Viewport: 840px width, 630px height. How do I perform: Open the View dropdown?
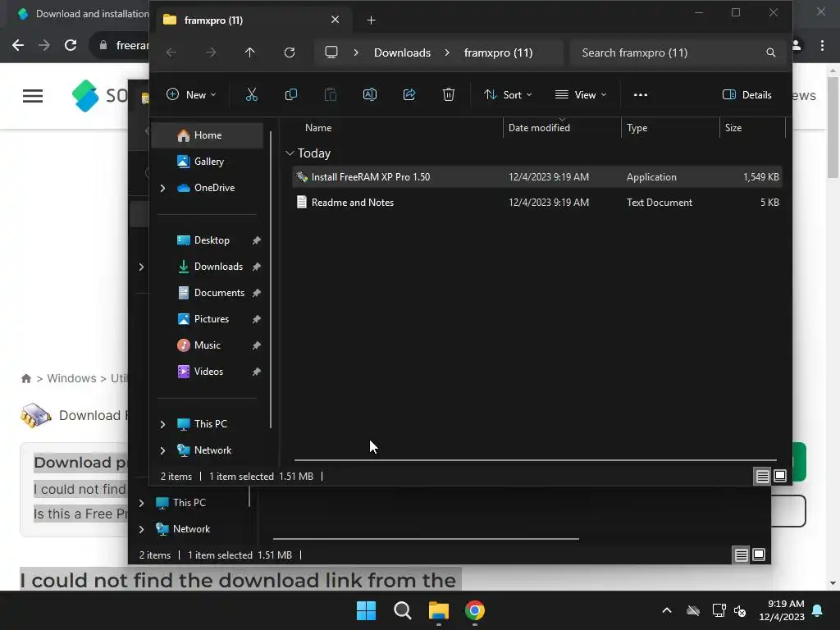[582, 95]
